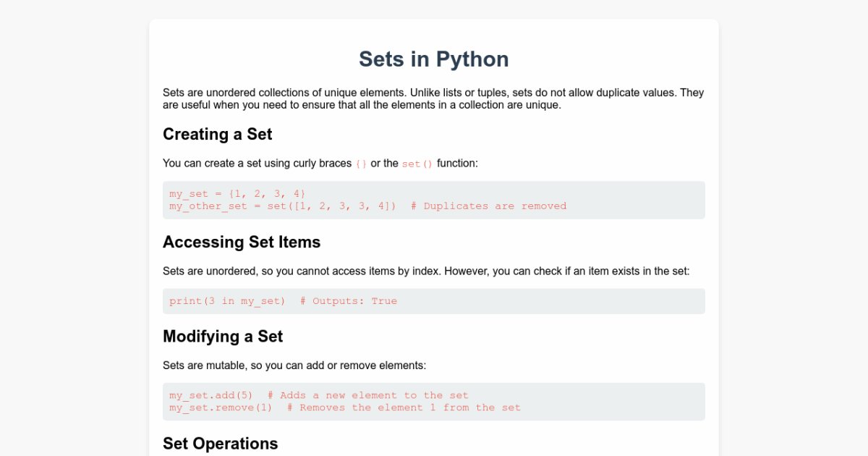Click the inline set() code snippet
The image size is (868, 456).
click(x=417, y=164)
